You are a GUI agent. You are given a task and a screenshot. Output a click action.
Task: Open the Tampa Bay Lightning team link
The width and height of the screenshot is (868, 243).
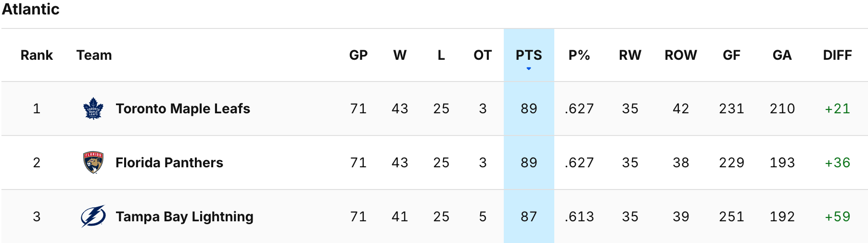pyautogui.click(x=184, y=216)
